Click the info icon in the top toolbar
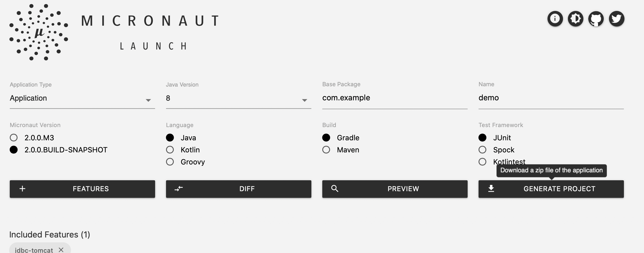This screenshot has height=253, width=644. (554, 19)
